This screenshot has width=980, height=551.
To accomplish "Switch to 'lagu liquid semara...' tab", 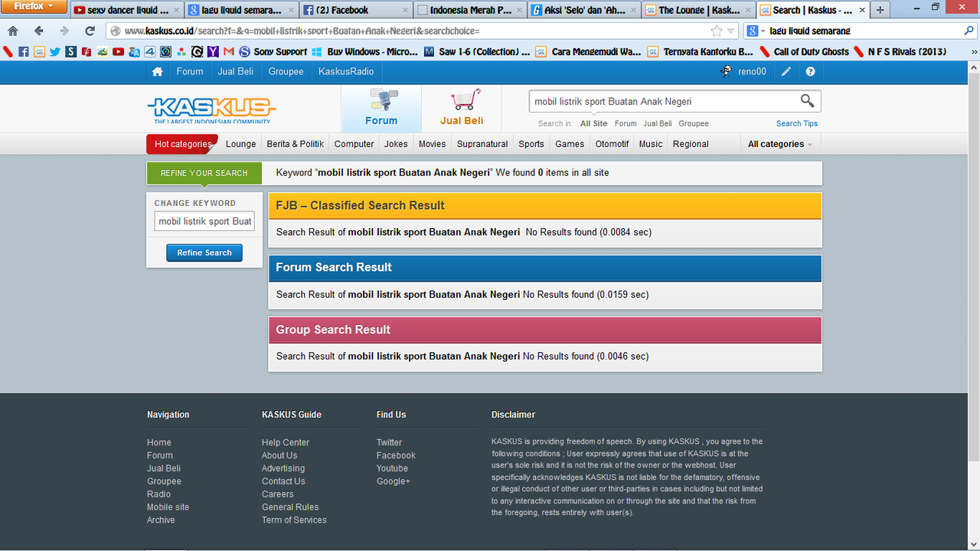I will click(240, 11).
